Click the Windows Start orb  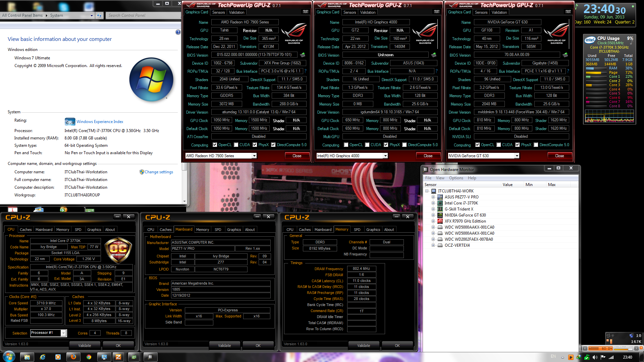(9, 357)
